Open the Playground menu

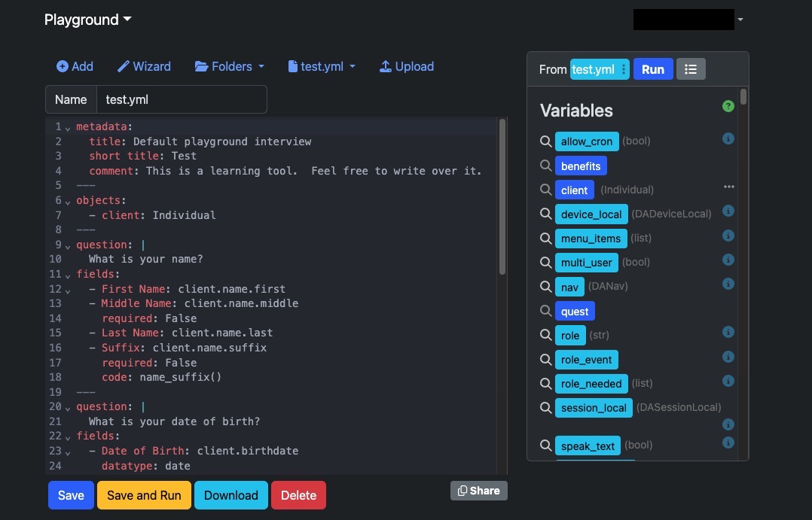[87, 20]
